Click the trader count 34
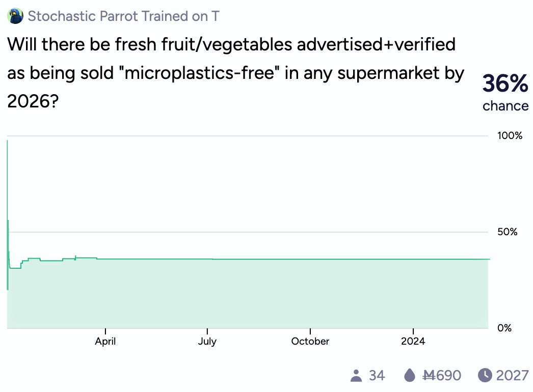The height and width of the screenshot is (392, 533). tap(377, 376)
